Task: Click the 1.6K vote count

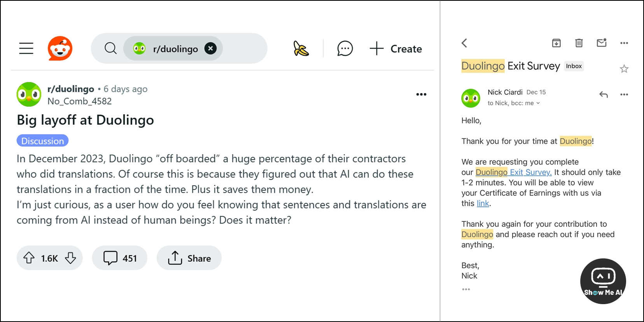Action: (x=49, y=258)
